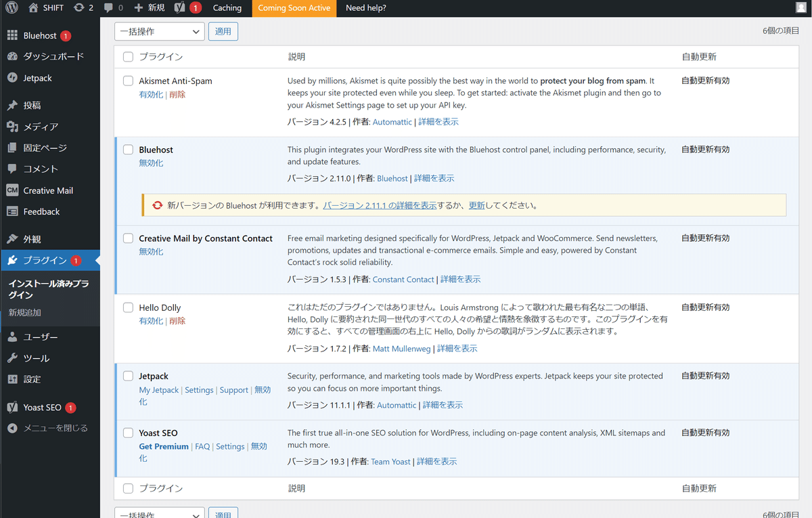Open the updates icon showing 2
The image size is (812, 518).
tap(79, 8)
